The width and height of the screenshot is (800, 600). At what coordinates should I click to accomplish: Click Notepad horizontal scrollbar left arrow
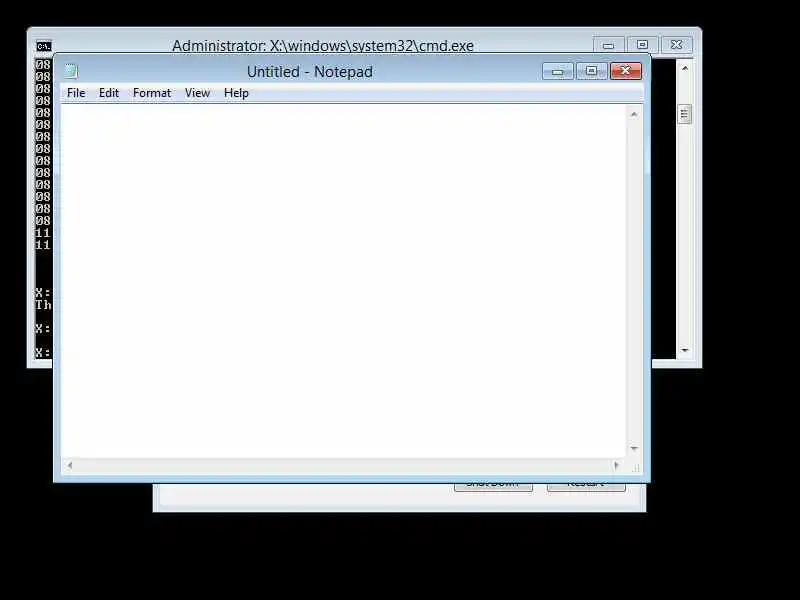tap(69, 465)
